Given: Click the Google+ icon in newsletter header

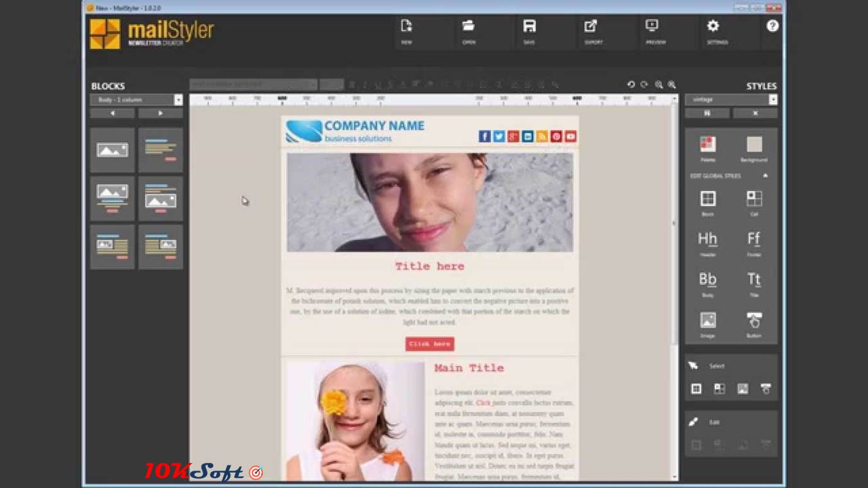Looking at the screenshot, I should point(513,136).
